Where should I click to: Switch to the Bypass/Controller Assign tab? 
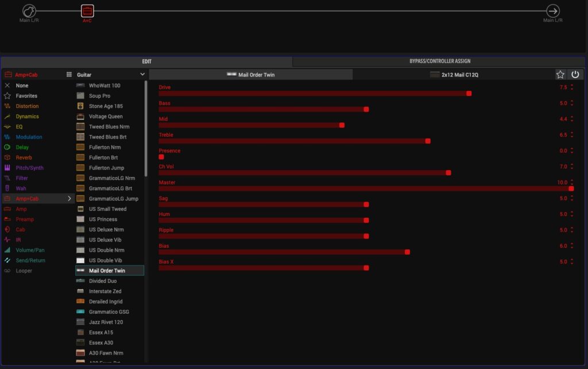(439, 61)
